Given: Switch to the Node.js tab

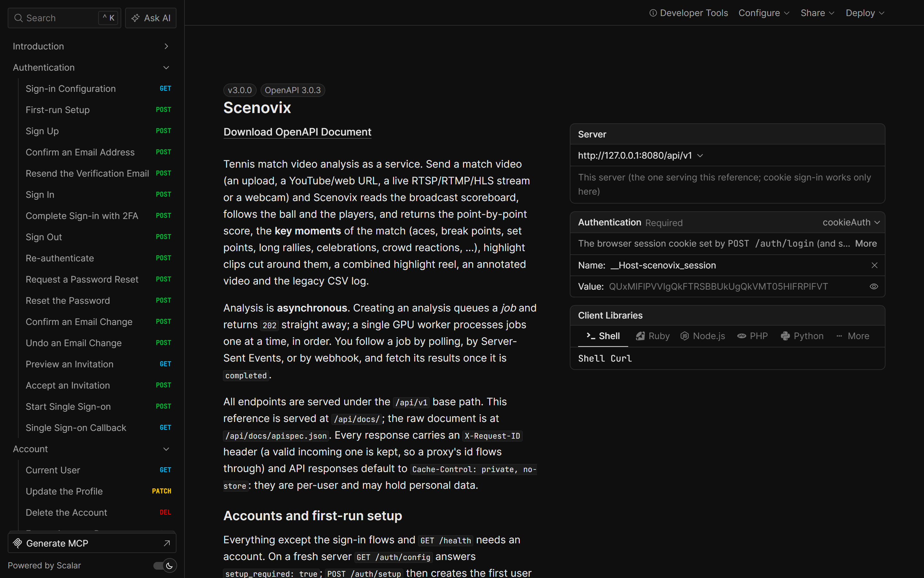Looking at the screenshot, I should click(x=703, y=336).
